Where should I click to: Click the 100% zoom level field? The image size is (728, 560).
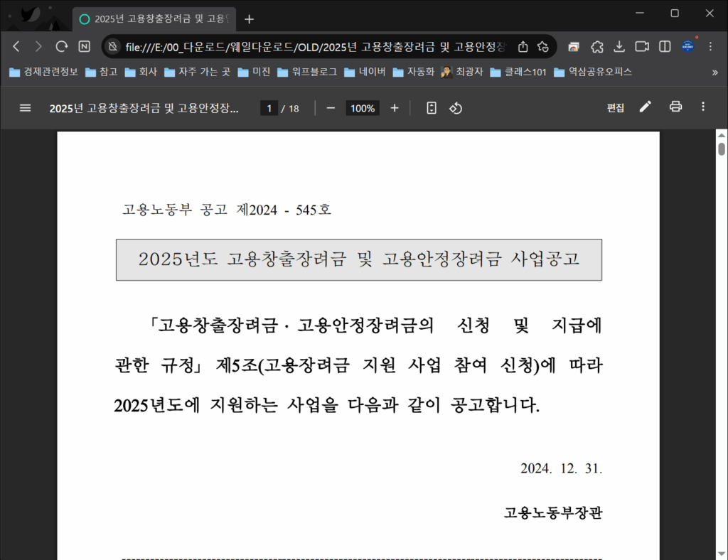tap(362, 109)
